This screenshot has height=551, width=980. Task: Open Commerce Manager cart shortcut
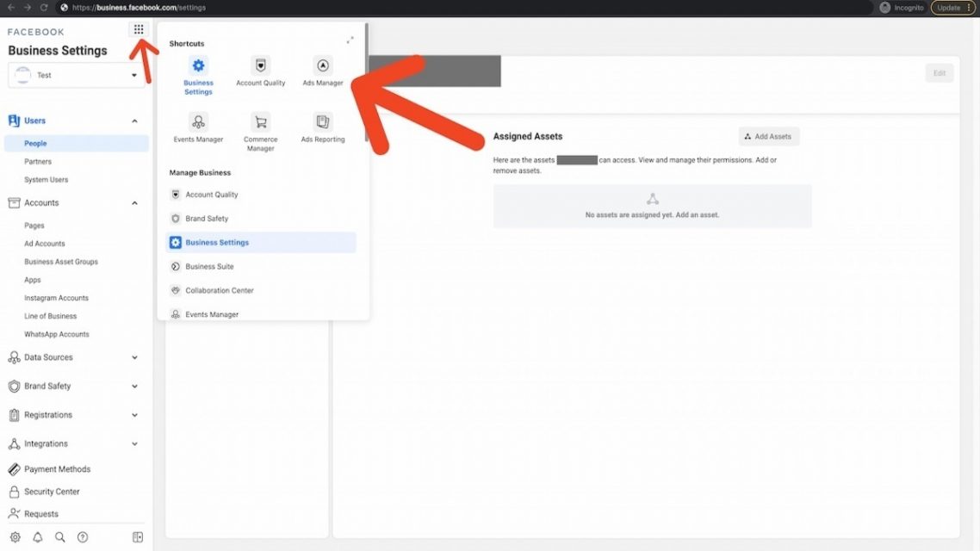point(261,121)
